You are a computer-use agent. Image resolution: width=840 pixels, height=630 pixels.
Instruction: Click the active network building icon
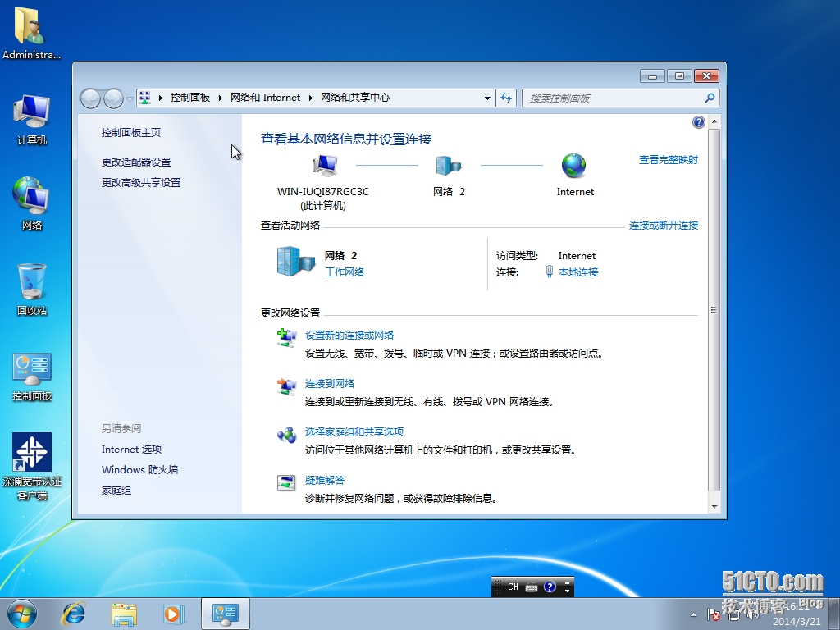click(295, 262)
